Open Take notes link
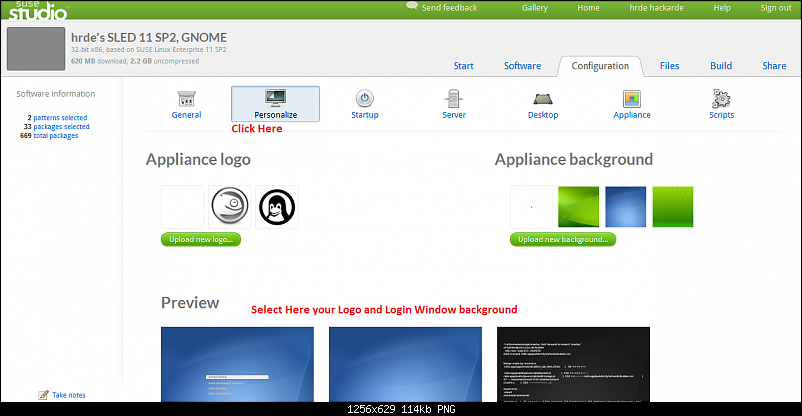802x416 pixels. 68,395
